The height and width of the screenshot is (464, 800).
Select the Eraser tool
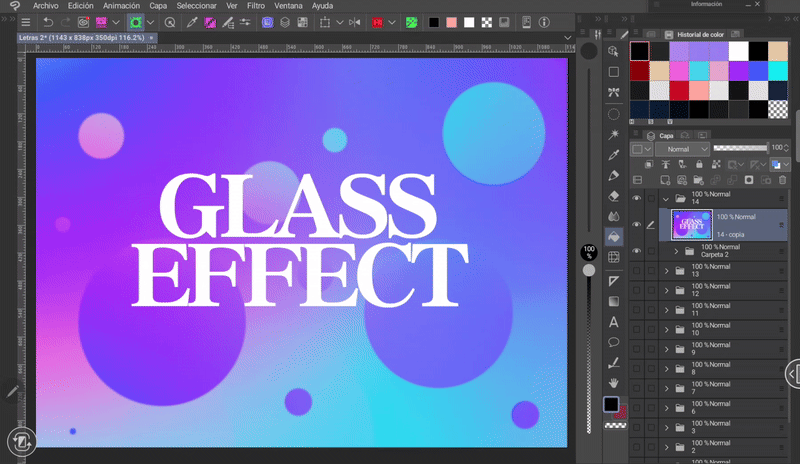tap(614, 196)
